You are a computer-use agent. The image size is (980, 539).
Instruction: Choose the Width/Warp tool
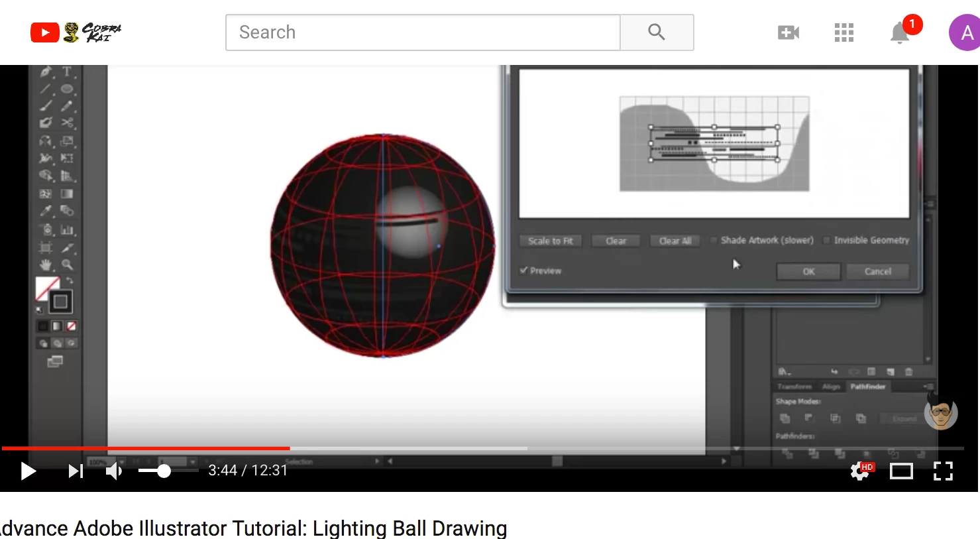point(46,158)
